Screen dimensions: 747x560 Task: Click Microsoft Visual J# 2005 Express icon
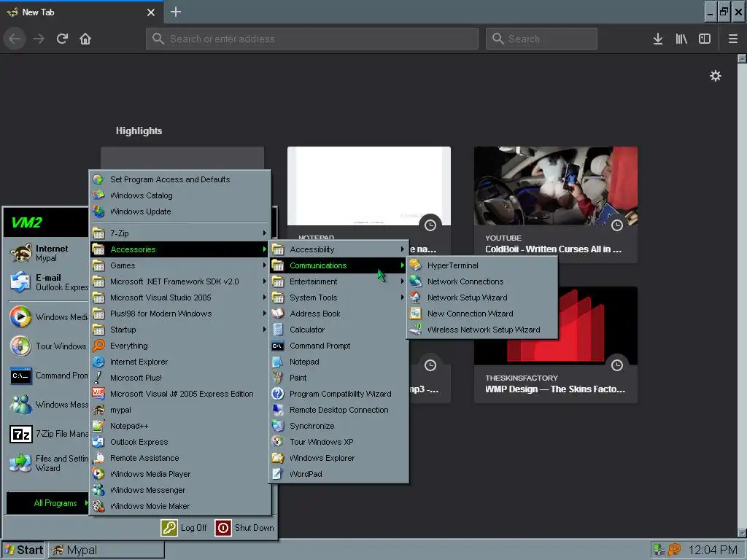click(98, 394)
